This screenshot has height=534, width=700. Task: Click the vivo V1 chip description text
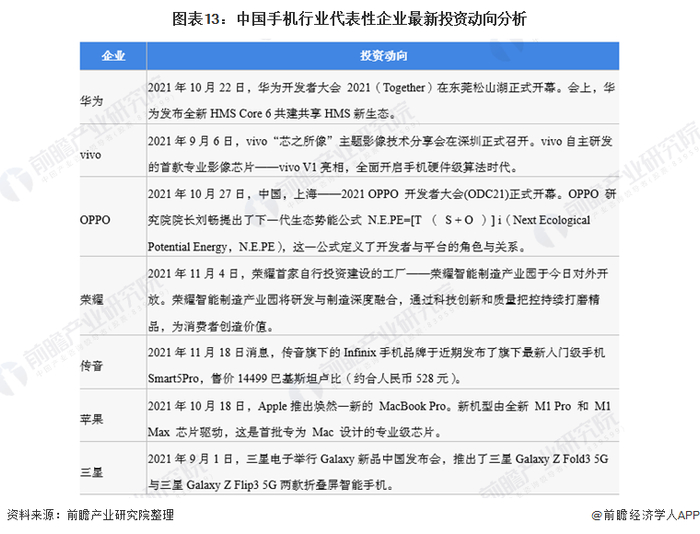[380, 154]
